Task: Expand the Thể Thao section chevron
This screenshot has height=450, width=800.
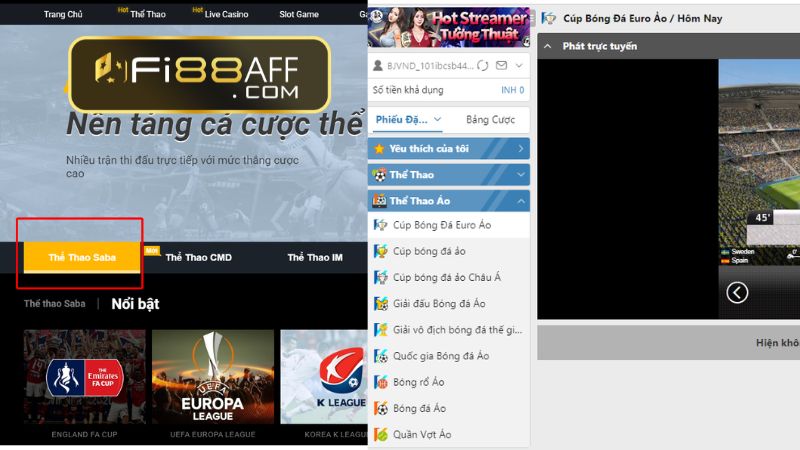Action: (521, 174)
